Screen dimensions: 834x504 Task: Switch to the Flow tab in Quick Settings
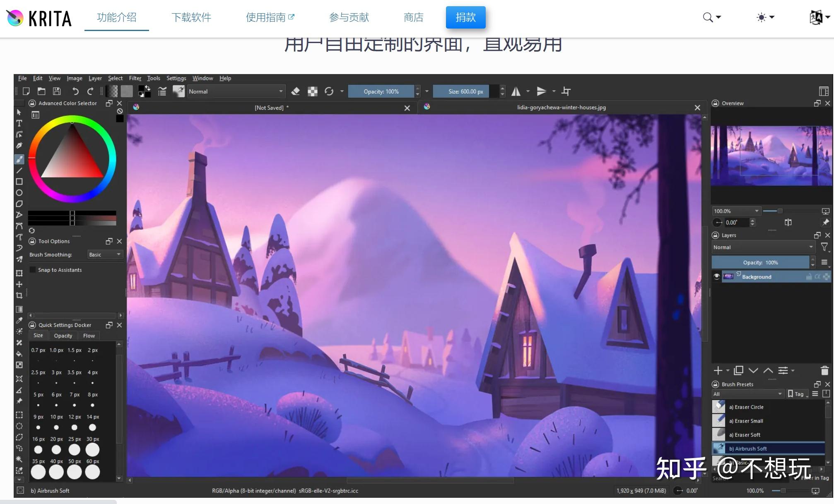click(x=89, y=336)
